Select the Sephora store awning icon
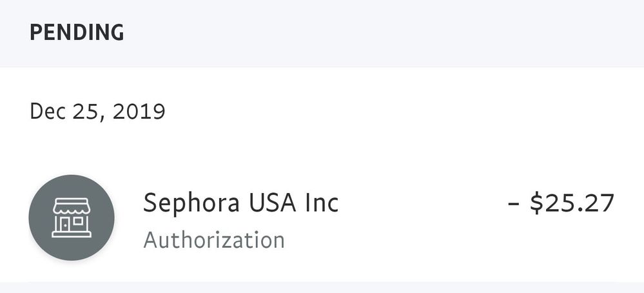 pos(72,208)
